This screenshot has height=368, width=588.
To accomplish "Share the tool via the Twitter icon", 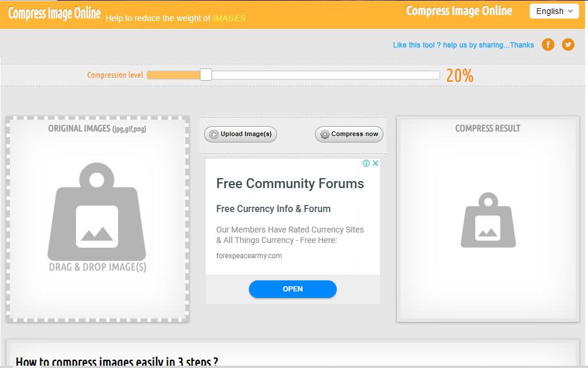I will point(568,44).
